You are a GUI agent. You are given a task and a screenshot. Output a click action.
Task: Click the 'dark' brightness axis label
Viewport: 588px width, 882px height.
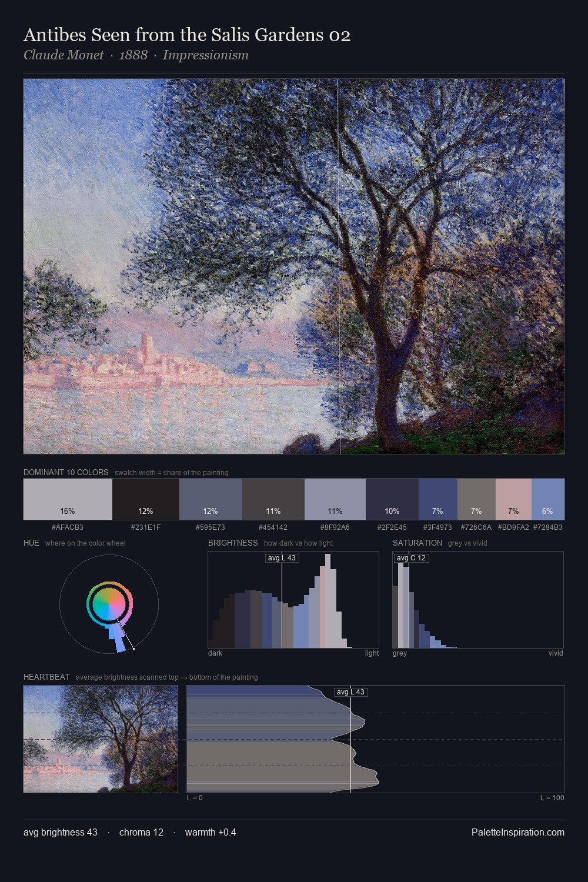click(x=215, y=653)
